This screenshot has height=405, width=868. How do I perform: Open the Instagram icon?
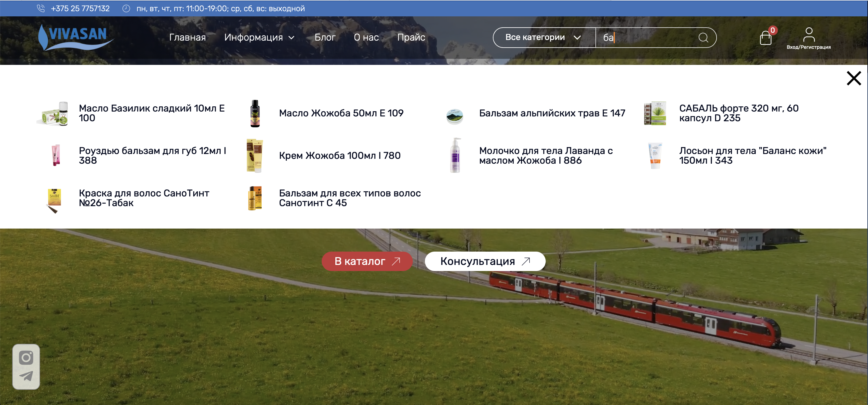click(26, 357)
